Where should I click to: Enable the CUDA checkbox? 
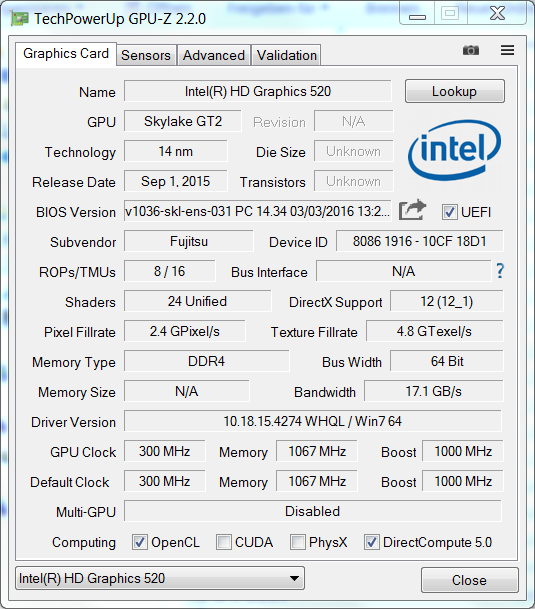(x=224, y=542)
